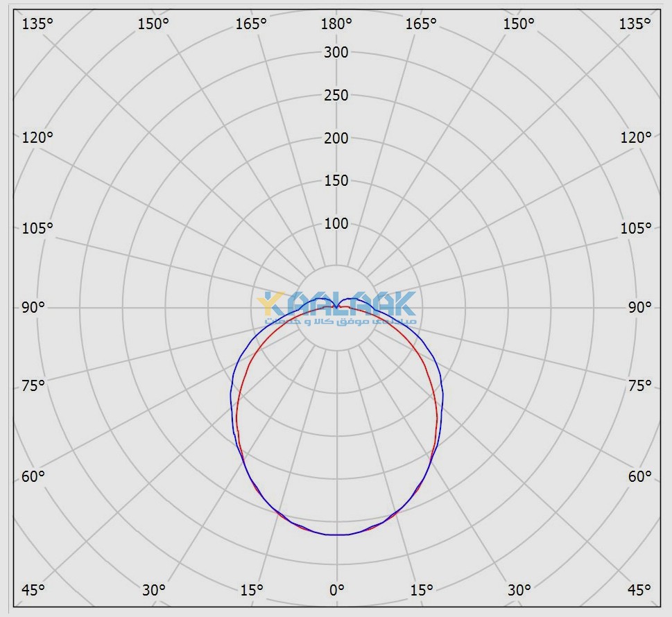
Task: Click the right-side 105° angle label
Action: click(x=636, y=229)
